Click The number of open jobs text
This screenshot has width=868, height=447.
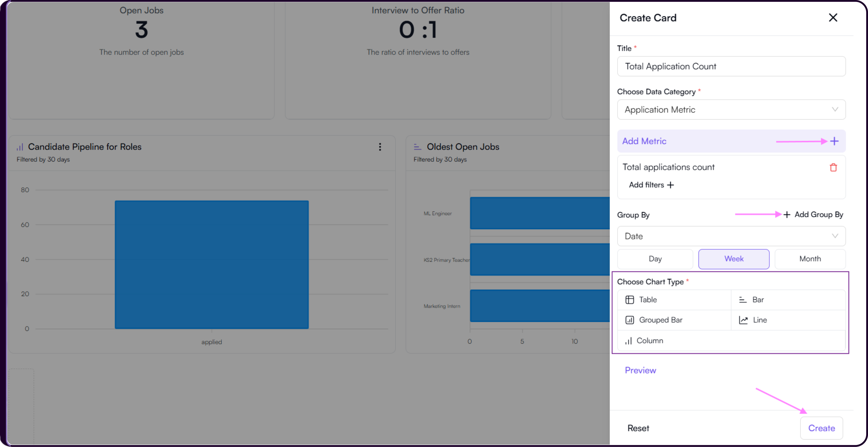click(x=141, y=52)
